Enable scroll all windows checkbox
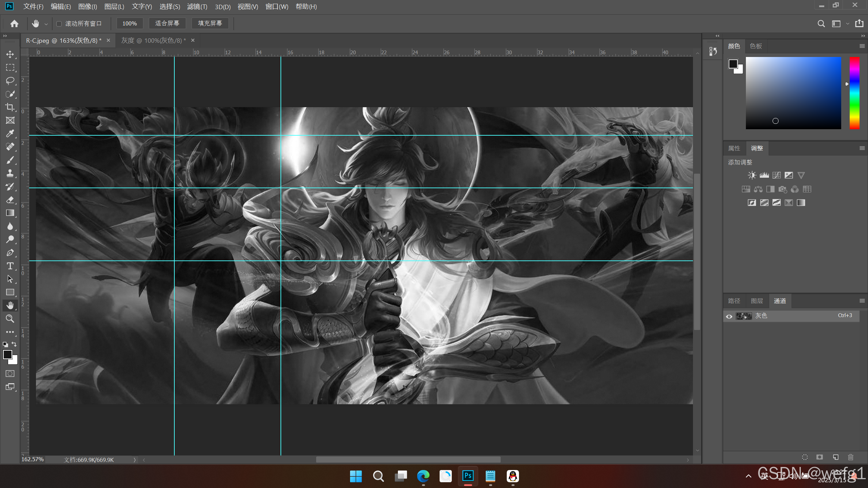Image resolution: width=868 pixels, height=488 pixels. point(59,24)
